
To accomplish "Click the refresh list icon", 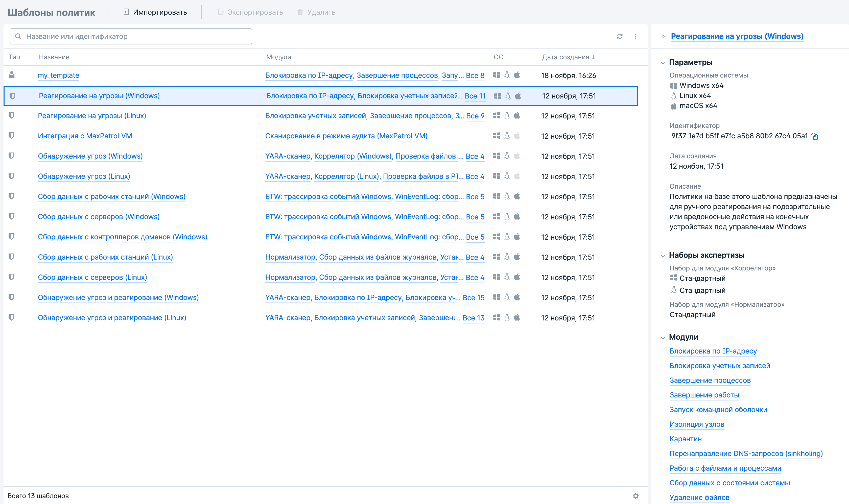I will (x=620, y=36).
